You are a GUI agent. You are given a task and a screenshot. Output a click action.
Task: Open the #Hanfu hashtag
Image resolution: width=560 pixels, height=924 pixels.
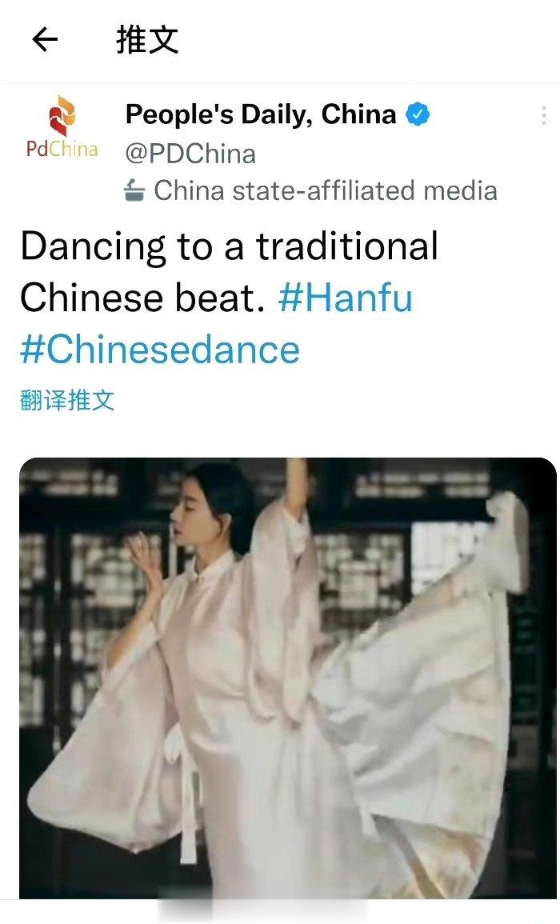(345, 298)
